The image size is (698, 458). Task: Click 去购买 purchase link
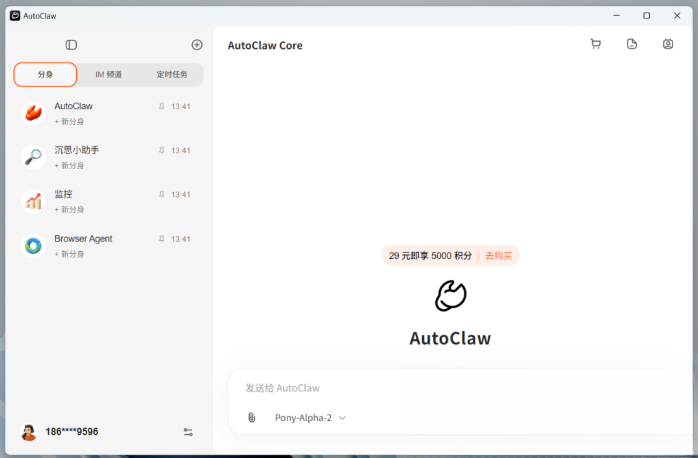tap(499, 256)
